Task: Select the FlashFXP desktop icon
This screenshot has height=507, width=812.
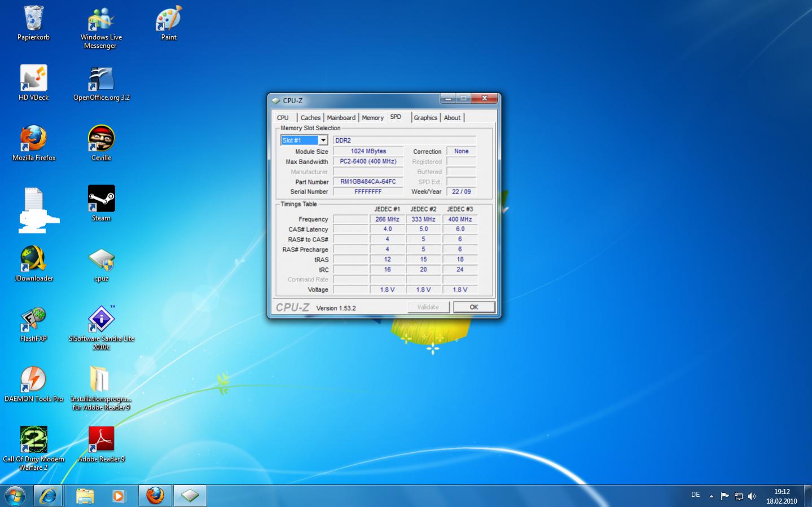Action: (33, 324)
